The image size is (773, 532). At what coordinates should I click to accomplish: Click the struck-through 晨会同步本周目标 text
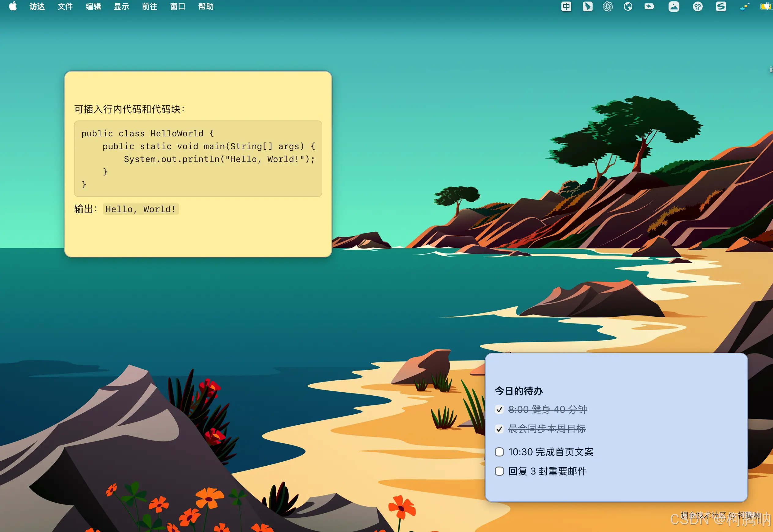click(547, 429)
